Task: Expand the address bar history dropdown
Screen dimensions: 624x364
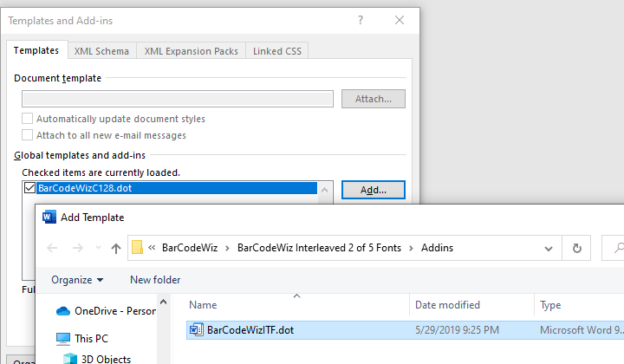Action: tap(549, 249)
